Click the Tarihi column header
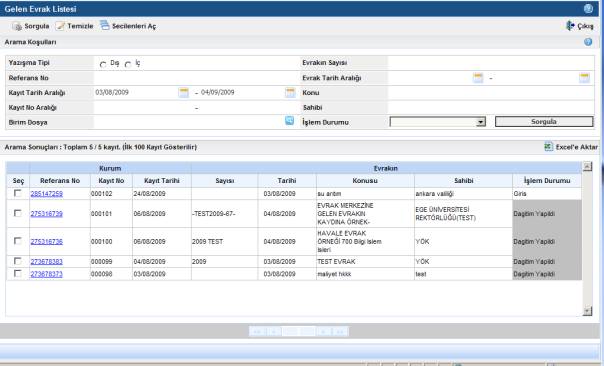The width and height of the screenshot is (604, 366). (x=287, y=181)
